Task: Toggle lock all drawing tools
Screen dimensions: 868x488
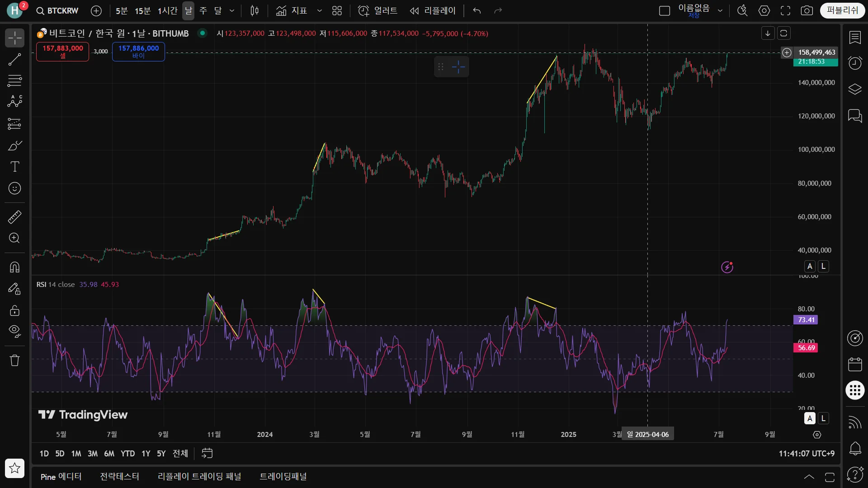Action: pyautogui.click(x=14, y=310)
